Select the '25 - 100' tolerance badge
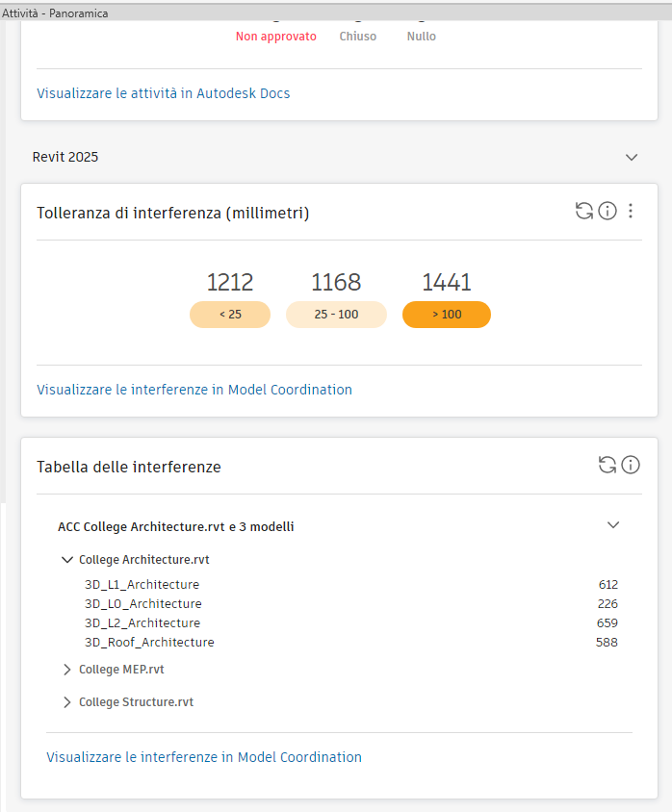672x812 pixels. tap(336, 315)
